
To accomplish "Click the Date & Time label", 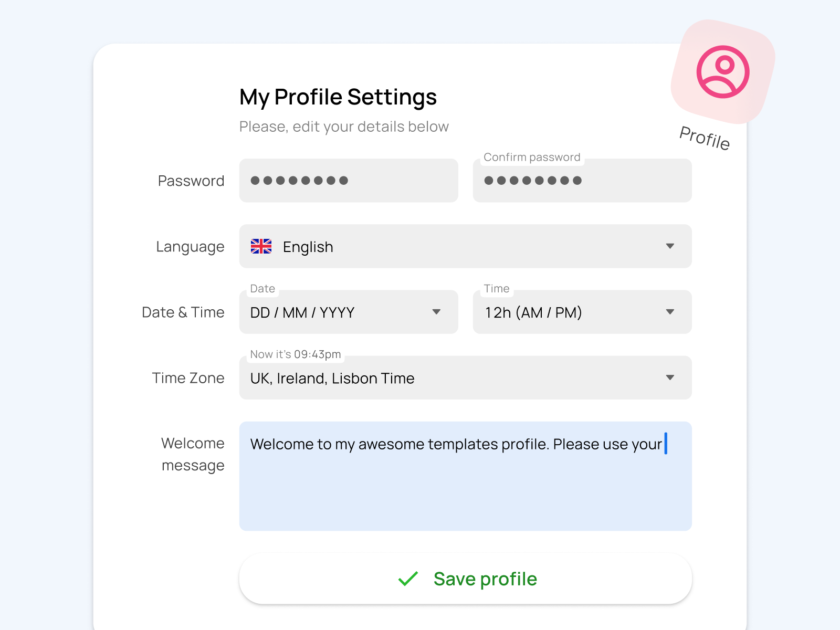I will 183,312.
